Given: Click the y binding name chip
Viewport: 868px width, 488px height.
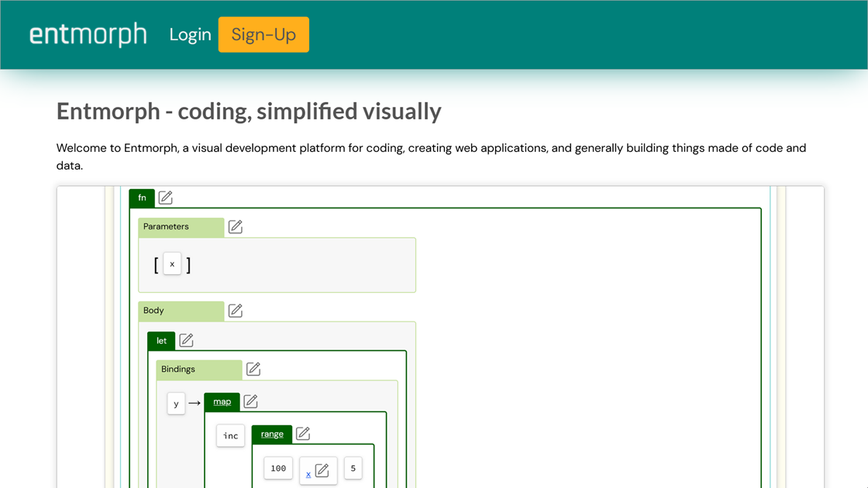Looking at the screenshot, I should (176, 404).
